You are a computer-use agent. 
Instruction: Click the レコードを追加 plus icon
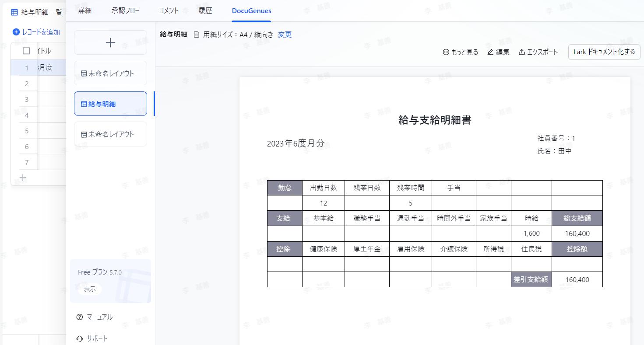click(x=16, y=32)
